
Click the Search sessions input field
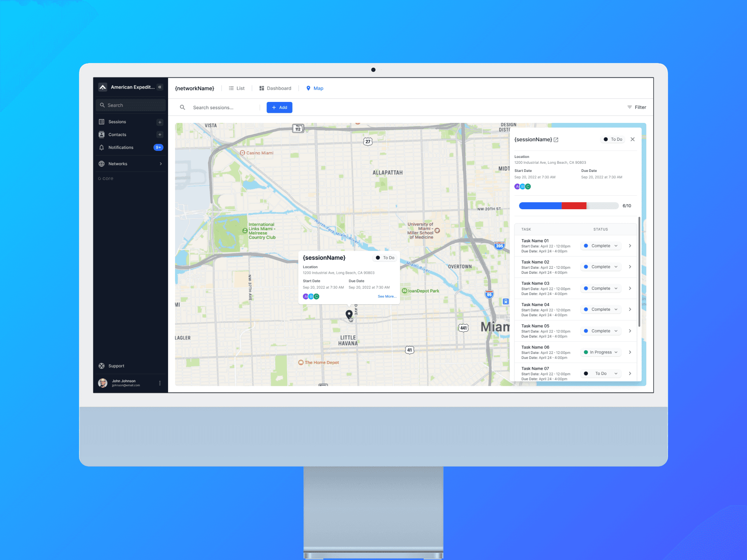224,108
